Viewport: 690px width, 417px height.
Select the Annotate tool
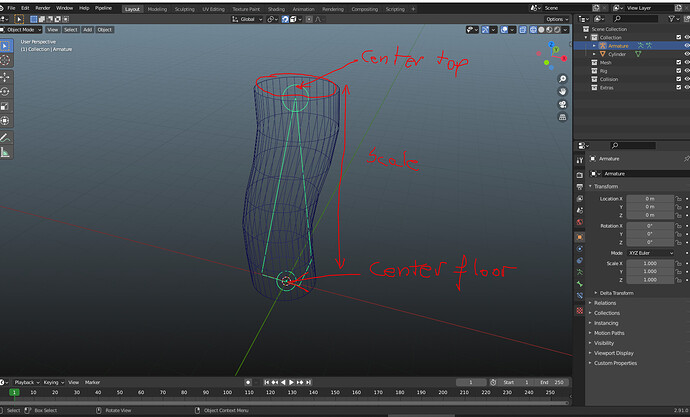5,138
